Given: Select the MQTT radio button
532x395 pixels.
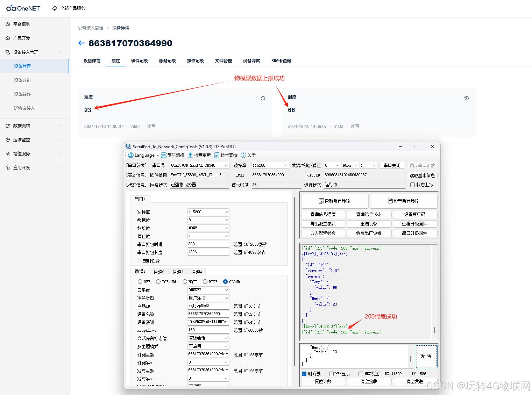Looking at the screenshot, I should [x=185, y=281].
